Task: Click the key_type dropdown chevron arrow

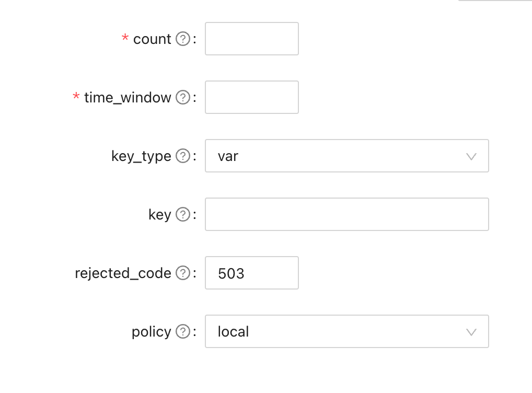Action: (x=472, y=156)
